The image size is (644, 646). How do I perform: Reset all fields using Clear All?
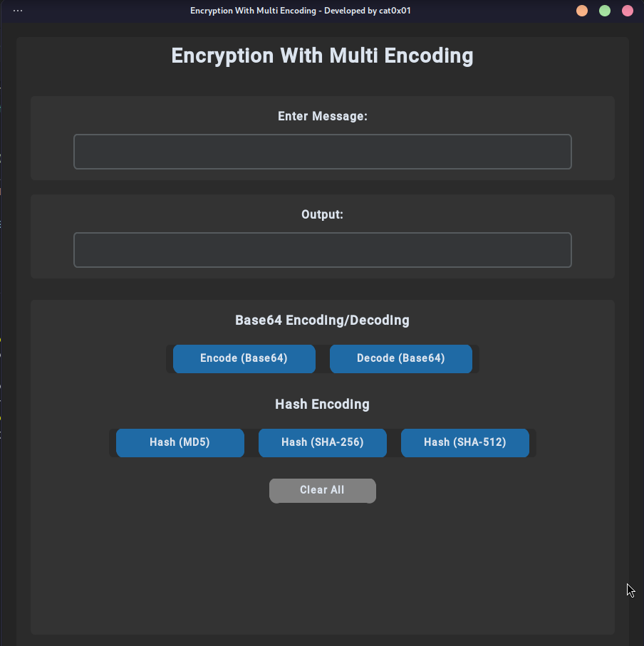pos(322,490)
